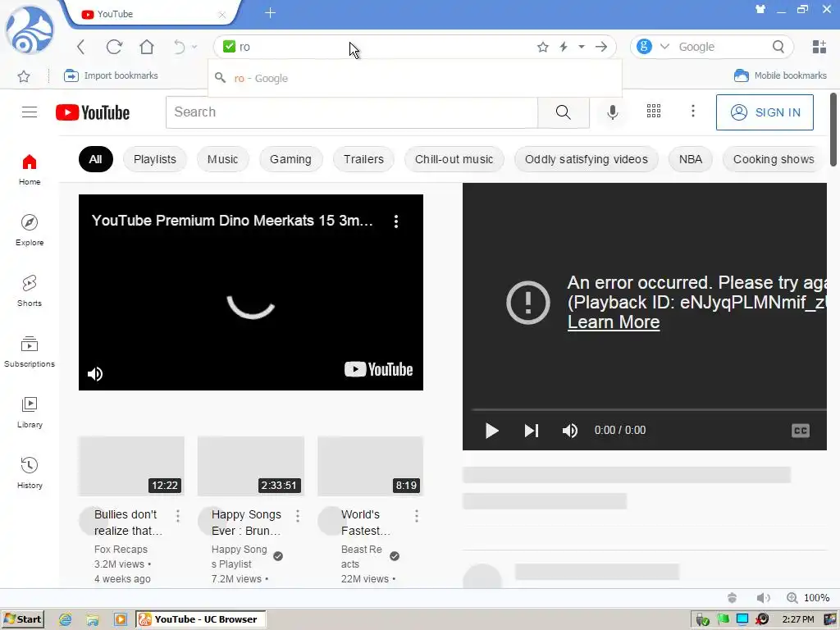Image resolution: width=840 pixels, height=630 pixels.
Task: Click the bookmarks star on bookmarks bar
Action: click(24, 76)
